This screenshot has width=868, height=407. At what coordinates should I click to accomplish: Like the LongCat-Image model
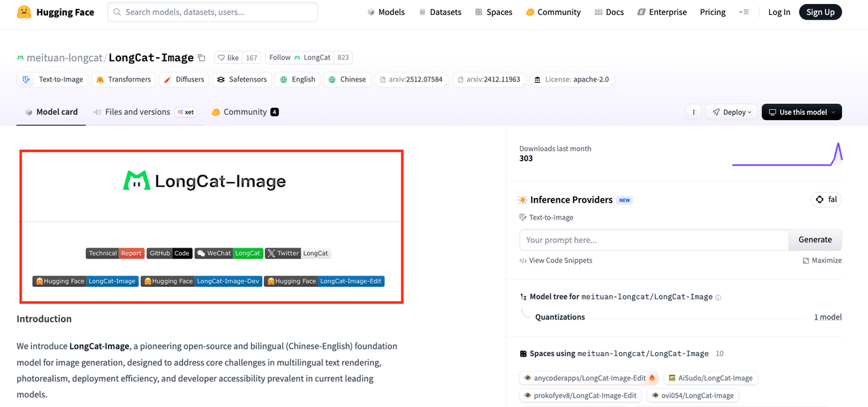228,58
